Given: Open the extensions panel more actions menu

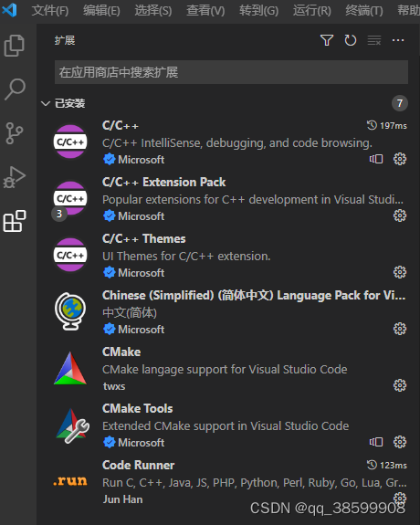Looking at the screenshot, I should coord(398,40).
